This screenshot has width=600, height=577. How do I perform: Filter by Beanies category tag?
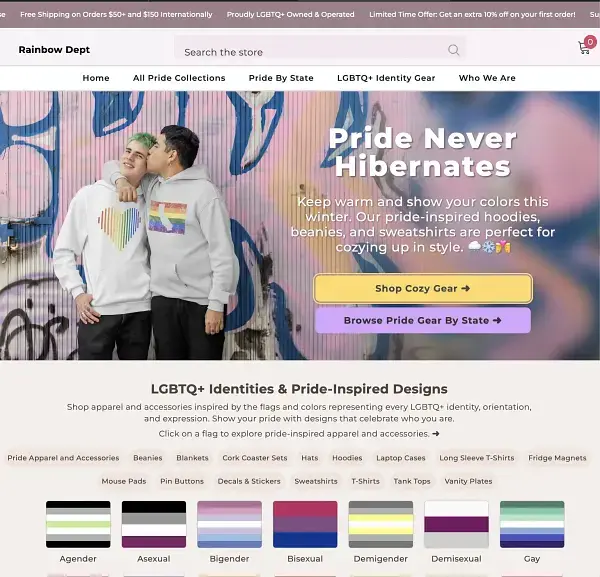[148, 458]
